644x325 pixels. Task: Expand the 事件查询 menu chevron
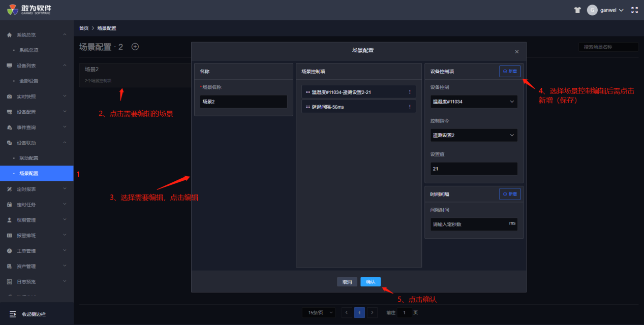coord(65,127)
